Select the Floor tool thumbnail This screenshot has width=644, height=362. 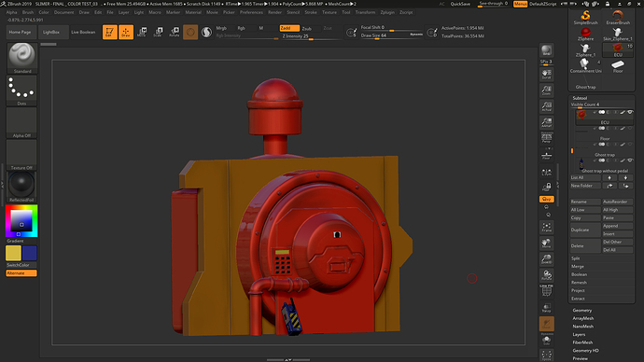point(618,66)
